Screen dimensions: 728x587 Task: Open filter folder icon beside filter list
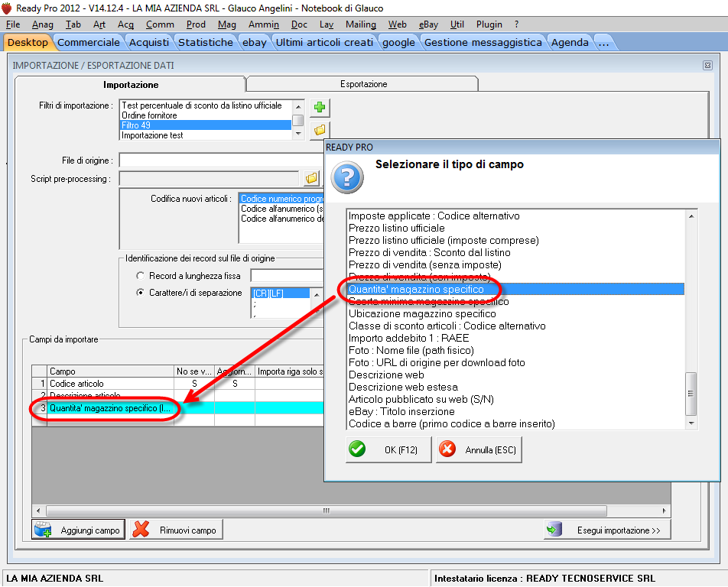[320, 130]
